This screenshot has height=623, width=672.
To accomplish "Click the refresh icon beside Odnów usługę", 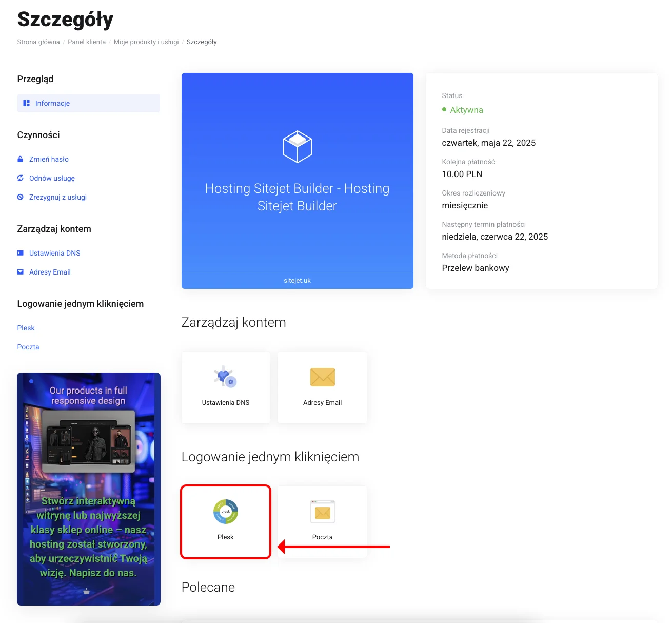I will click(21, 178).
